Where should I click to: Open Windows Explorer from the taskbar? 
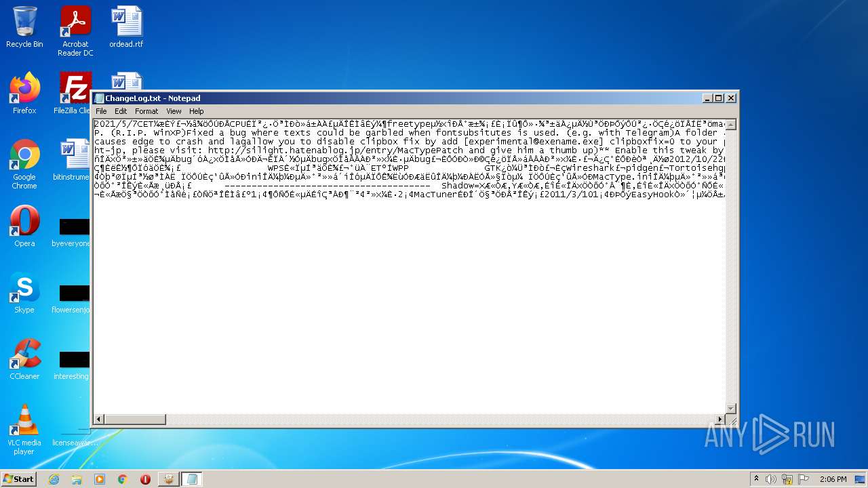(x=77, y=479)
